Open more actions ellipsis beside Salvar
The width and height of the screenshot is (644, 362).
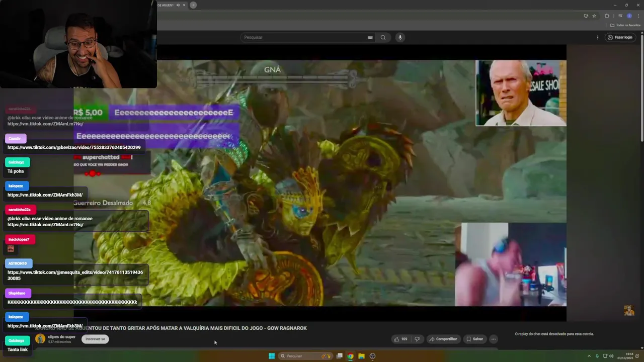tap(494, 339)
